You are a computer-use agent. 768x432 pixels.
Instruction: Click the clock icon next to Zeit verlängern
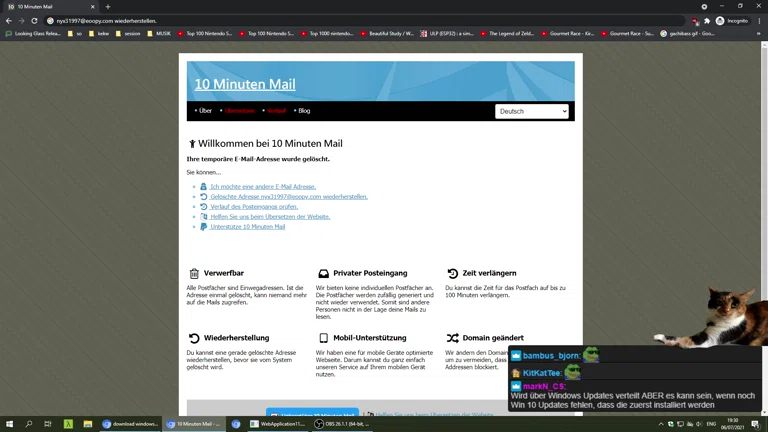pyautogui.click(x=453, y=273)
